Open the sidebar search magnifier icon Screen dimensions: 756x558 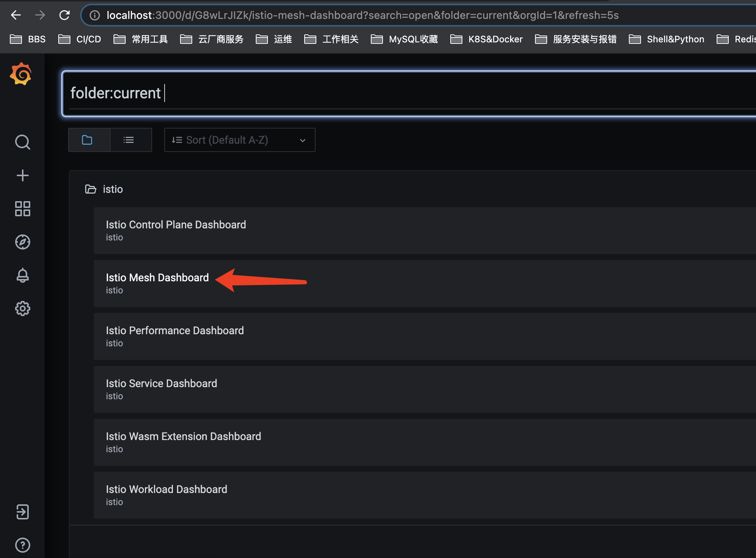click(22, 142)
